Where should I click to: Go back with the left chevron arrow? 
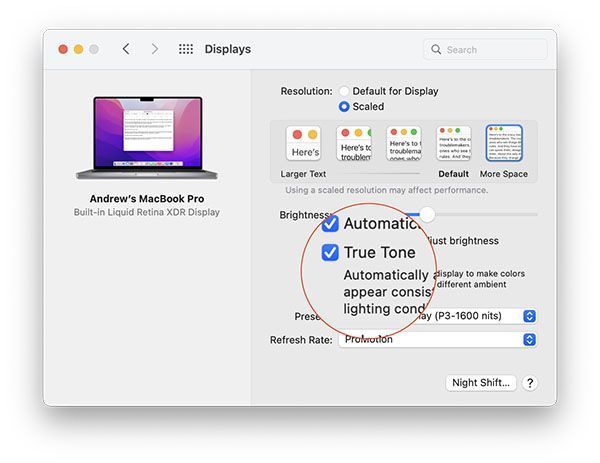(126, 49)
